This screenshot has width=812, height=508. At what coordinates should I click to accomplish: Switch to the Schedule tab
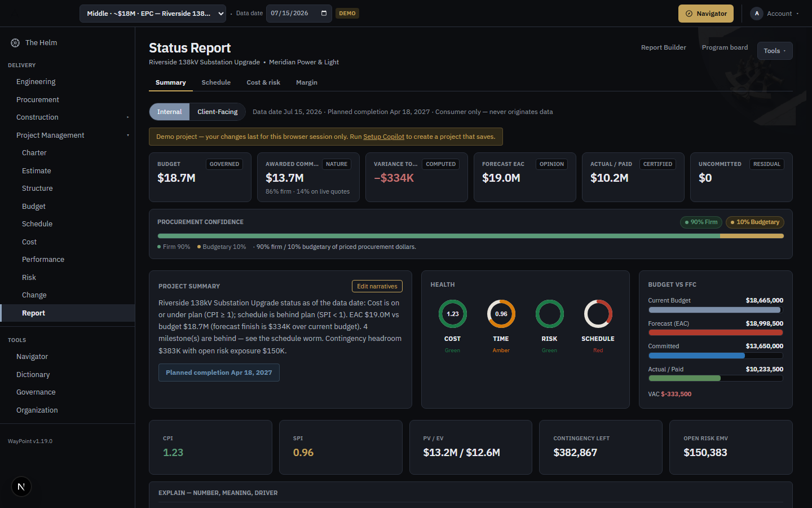[x=216, y=82]
